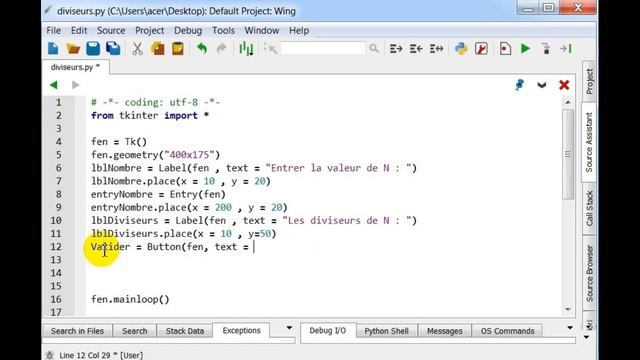The height and width of the screenshot is (360, 640).
Task: Open the Debug menu
Action: pyautogui.click(x=188, y=31)
